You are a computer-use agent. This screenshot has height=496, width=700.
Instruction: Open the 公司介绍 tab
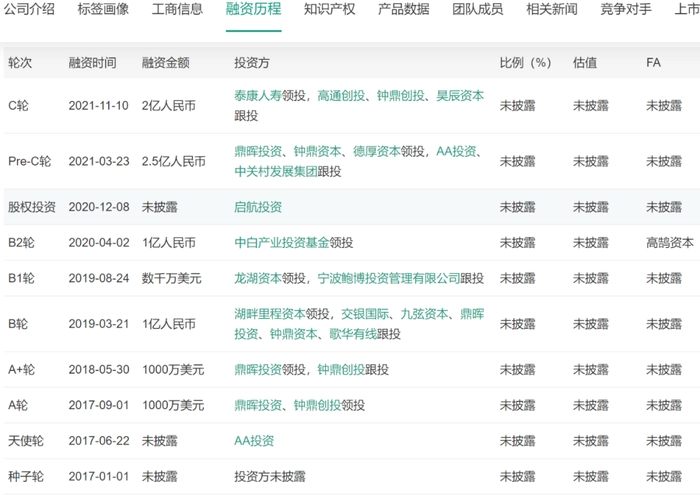coord(28,10)
